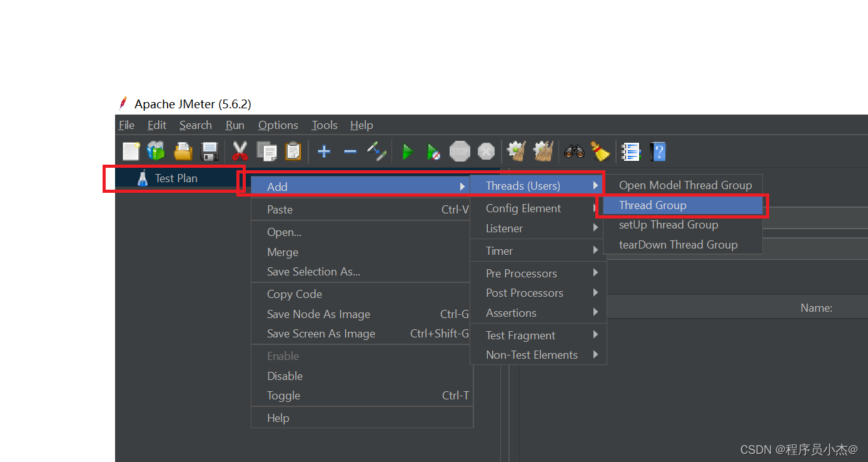Open the File menu
Image resolution: width=868 pixels, height=462 pixels.
click(126, 125)
